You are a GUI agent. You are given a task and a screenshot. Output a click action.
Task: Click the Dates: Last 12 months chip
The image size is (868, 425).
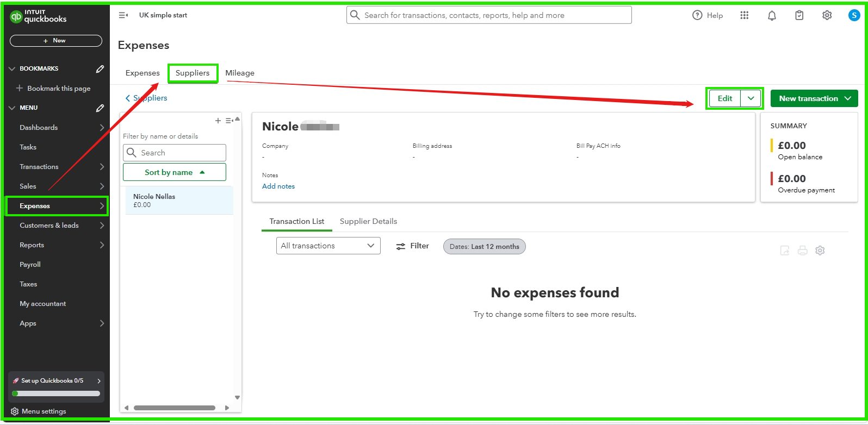(485, 246)
